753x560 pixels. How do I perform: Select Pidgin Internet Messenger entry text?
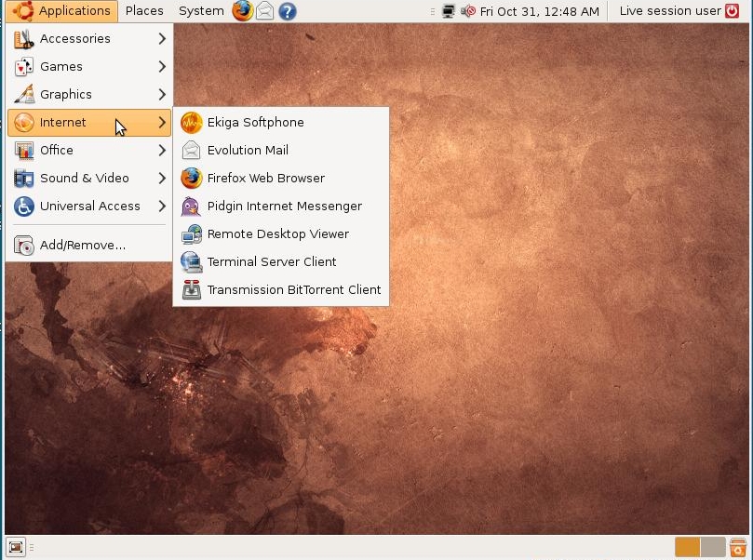(285, 206)
